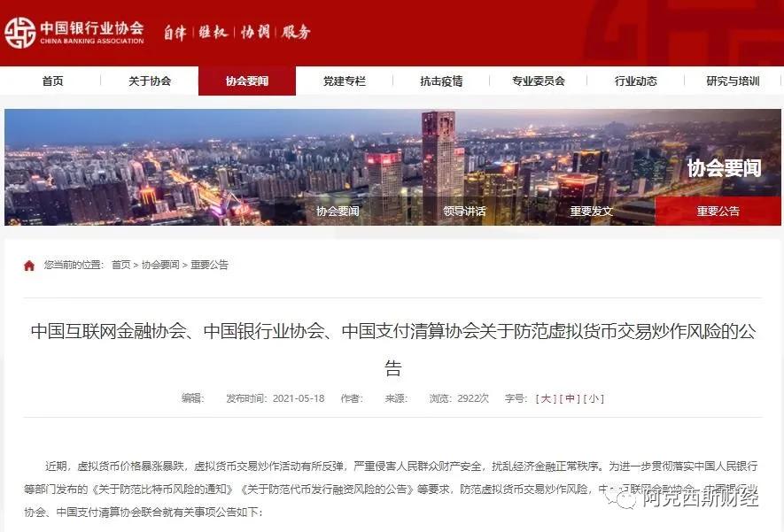Viewport: 784px width, 532px height.
Task: Open the 研究与培训 nav item
Action: coord(733,81)
